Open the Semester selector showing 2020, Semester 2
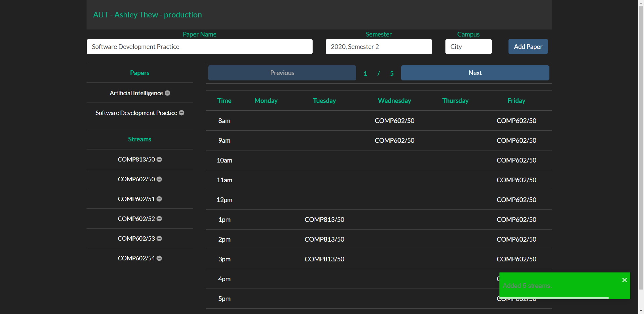 pos(379,47)
